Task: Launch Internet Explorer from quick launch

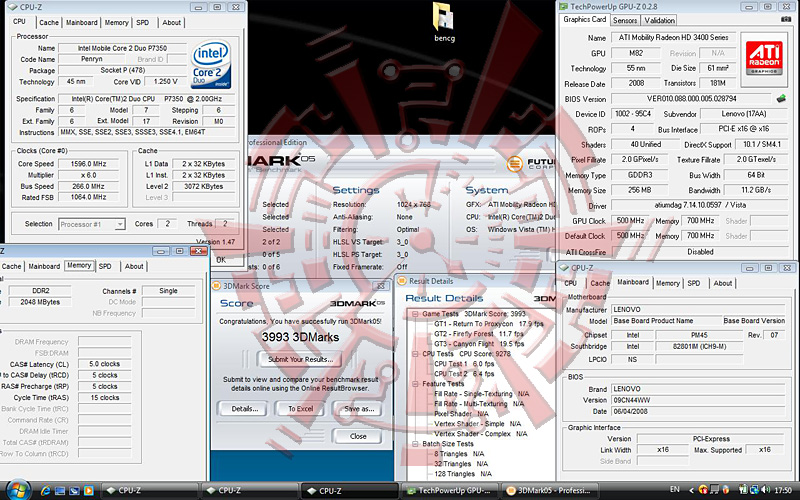Action: coord(45,491)
